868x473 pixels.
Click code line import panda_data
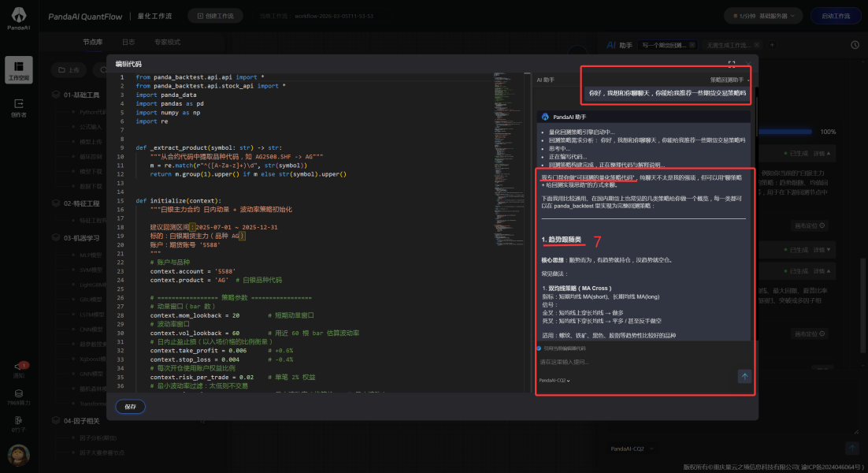[x=166, y=95]
